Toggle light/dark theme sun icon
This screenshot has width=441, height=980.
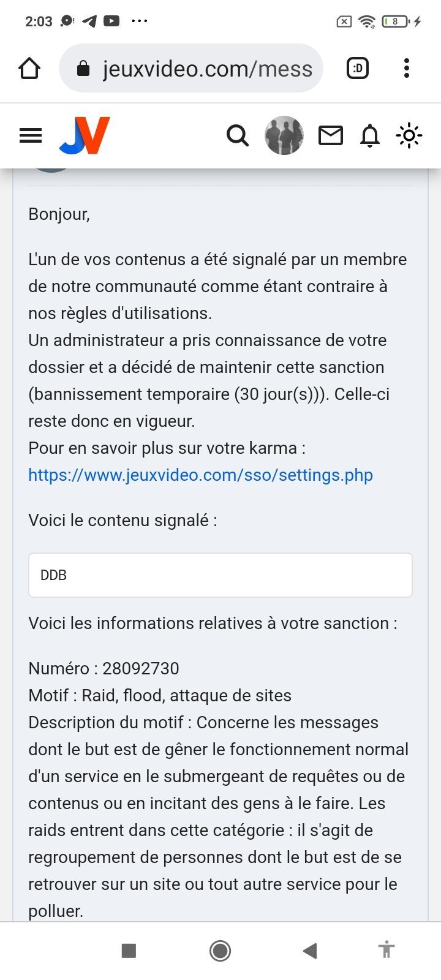[409, 135]
